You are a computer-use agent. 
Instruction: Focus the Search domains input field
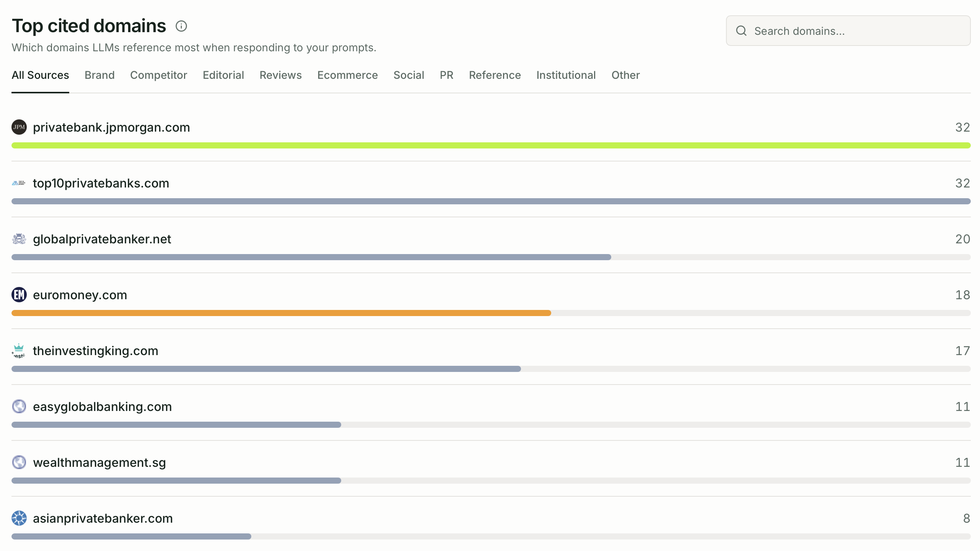coord(848,31)
